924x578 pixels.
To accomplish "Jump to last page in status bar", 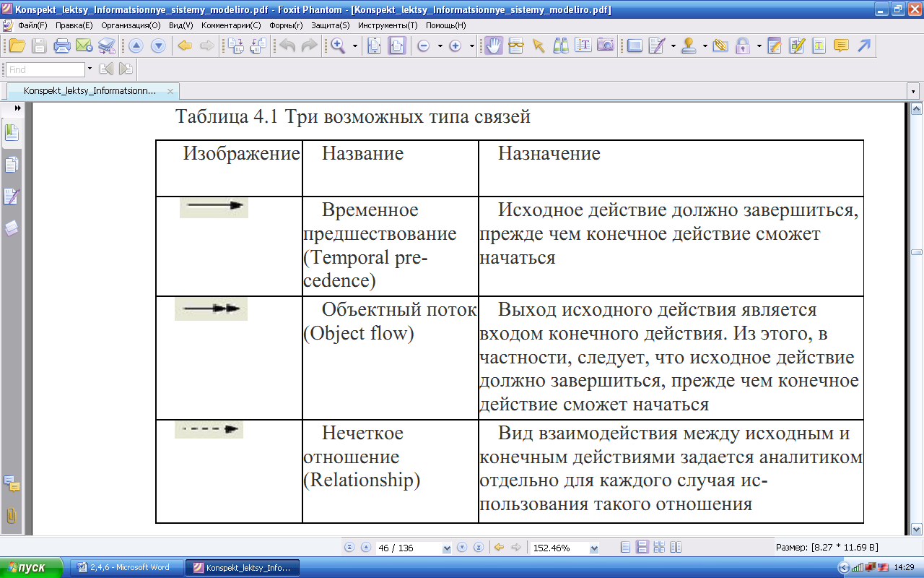I will pos(478,548).
